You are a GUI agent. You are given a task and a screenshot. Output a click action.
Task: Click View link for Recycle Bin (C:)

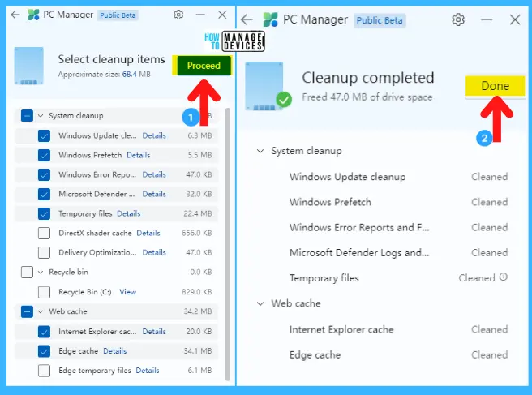pos(127,292)
